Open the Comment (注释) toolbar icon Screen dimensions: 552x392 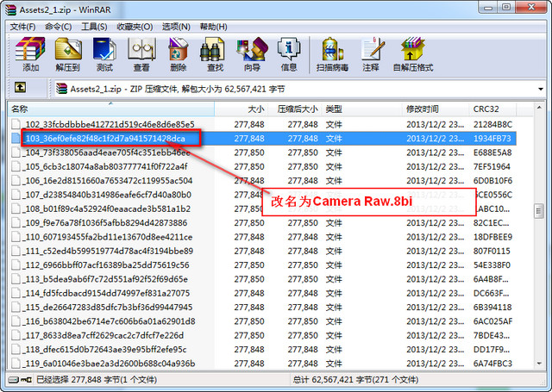tap(371, 53)
